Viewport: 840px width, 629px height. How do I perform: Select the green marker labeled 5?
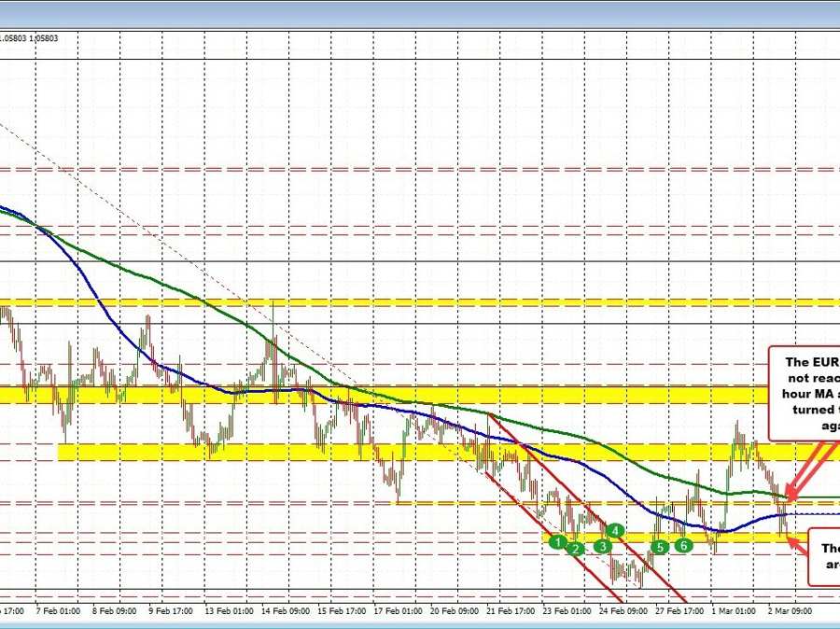[x=659, y=547]
